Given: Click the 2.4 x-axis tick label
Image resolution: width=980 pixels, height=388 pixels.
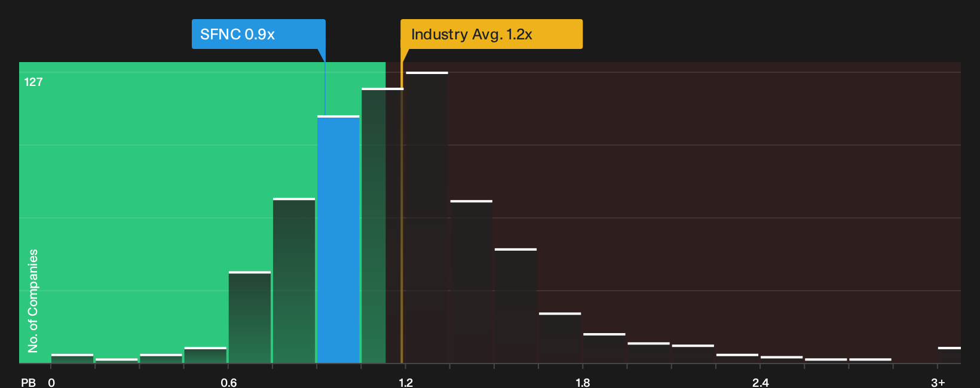Looking at the screenshot, I should tap(760, 382).
